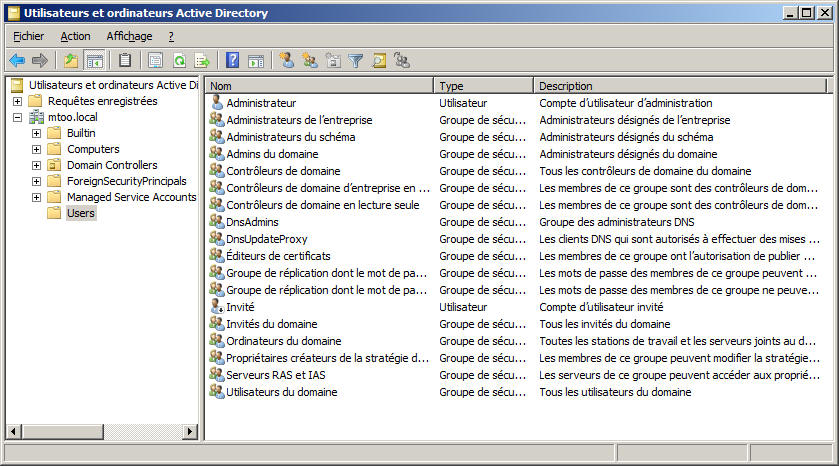Image resolution: width=839 pixels, height=466 pixels.
Task: Select Admins du domaine row
Action: click(x=272, y=154)
